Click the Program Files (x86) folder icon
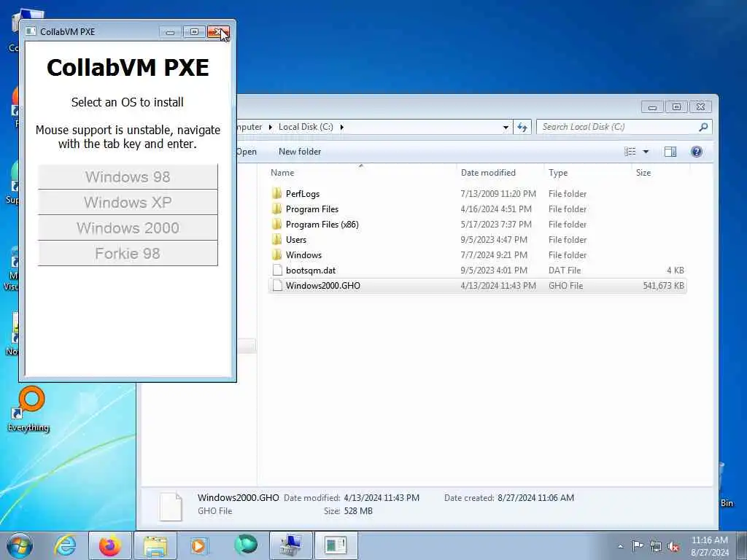This screenshot has height=560, width=747. [276, 224]
